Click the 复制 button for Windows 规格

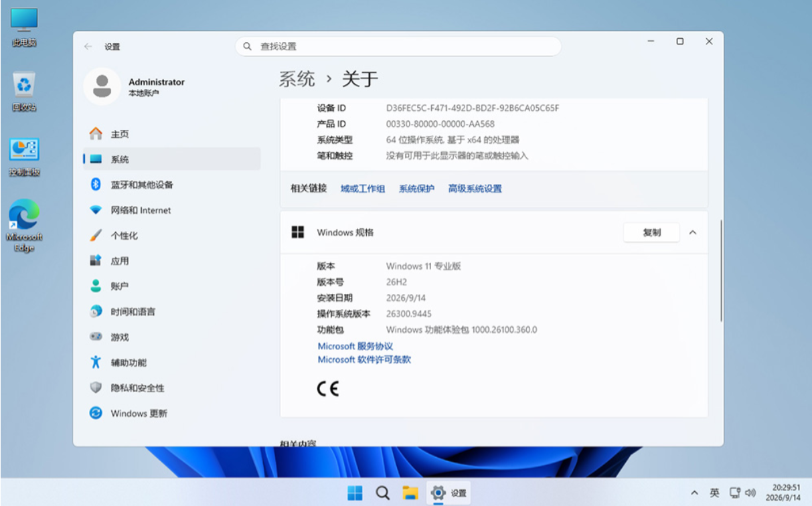tap(651, 232)
